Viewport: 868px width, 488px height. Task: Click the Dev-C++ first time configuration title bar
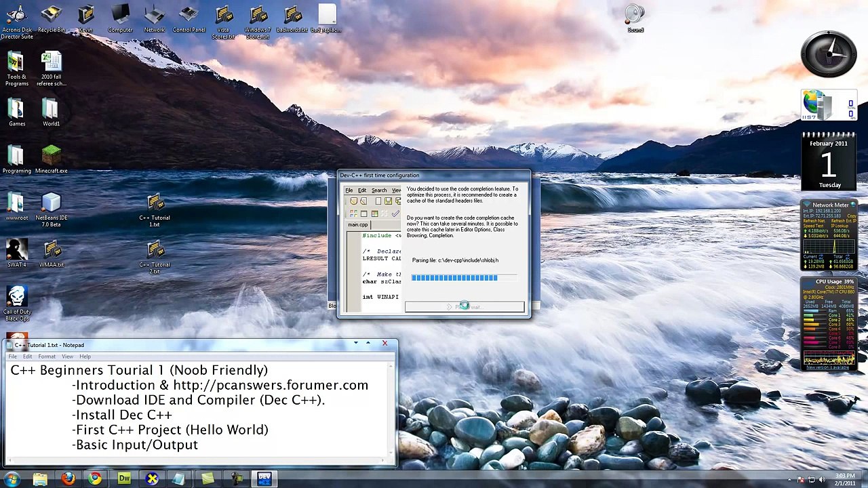[x=434, y=176]
